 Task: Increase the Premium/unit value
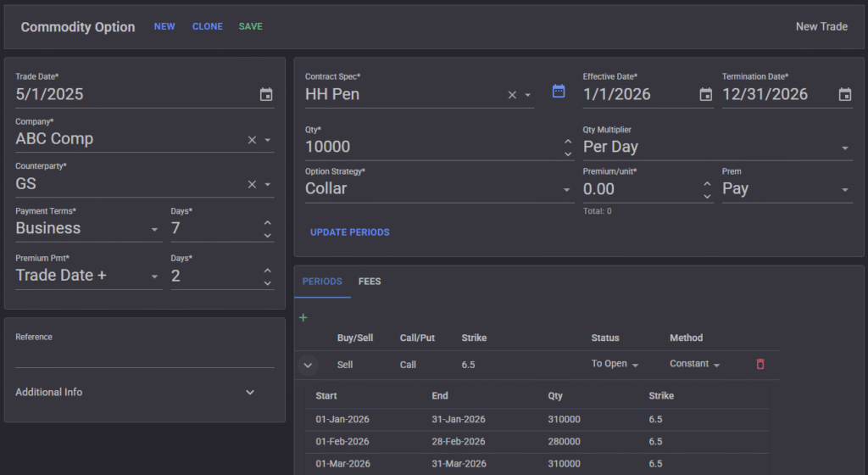click(x=707, y=183)
